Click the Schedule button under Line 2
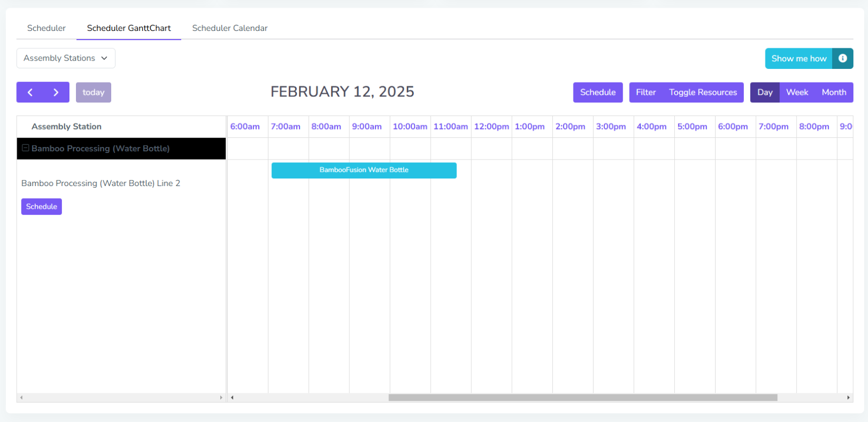 [x=41, y=207]
